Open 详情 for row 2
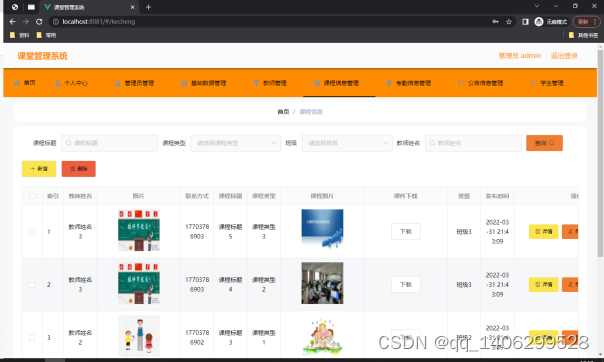 point(544,285)
